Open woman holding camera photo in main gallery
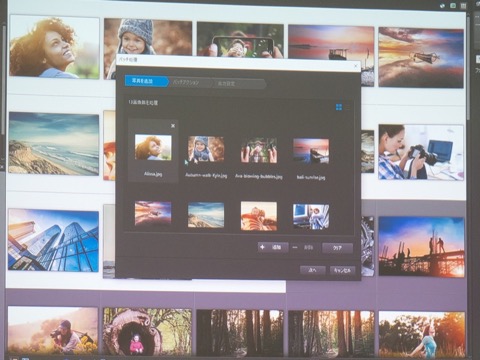This screenshot has height=360, width=480. [421, 152]
